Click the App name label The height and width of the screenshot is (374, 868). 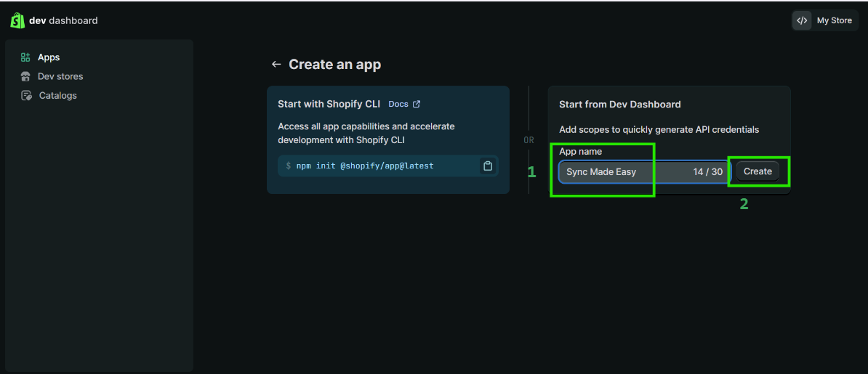pyautogui.click(x=580, y=152)
